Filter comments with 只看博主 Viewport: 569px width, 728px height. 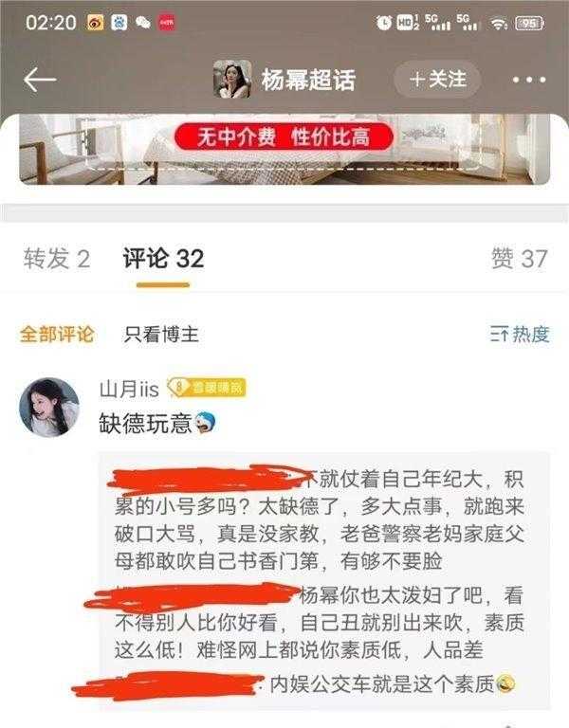coord(161,335)
